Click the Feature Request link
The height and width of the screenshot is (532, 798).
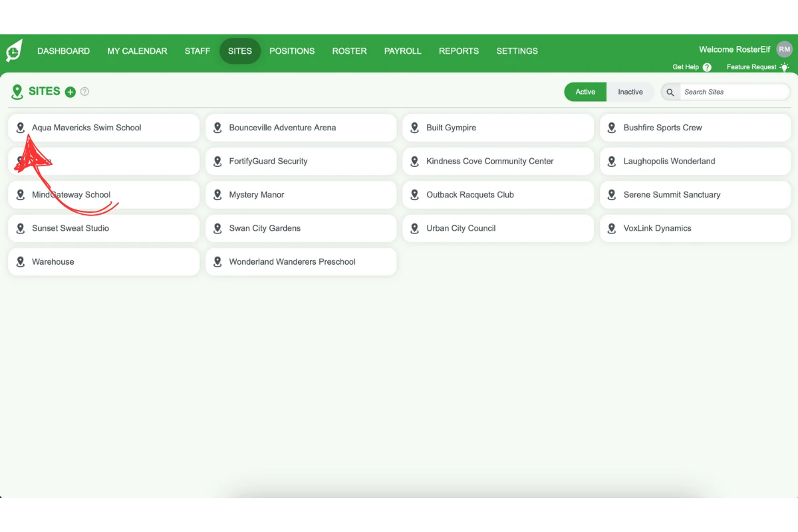coord(751,67)
